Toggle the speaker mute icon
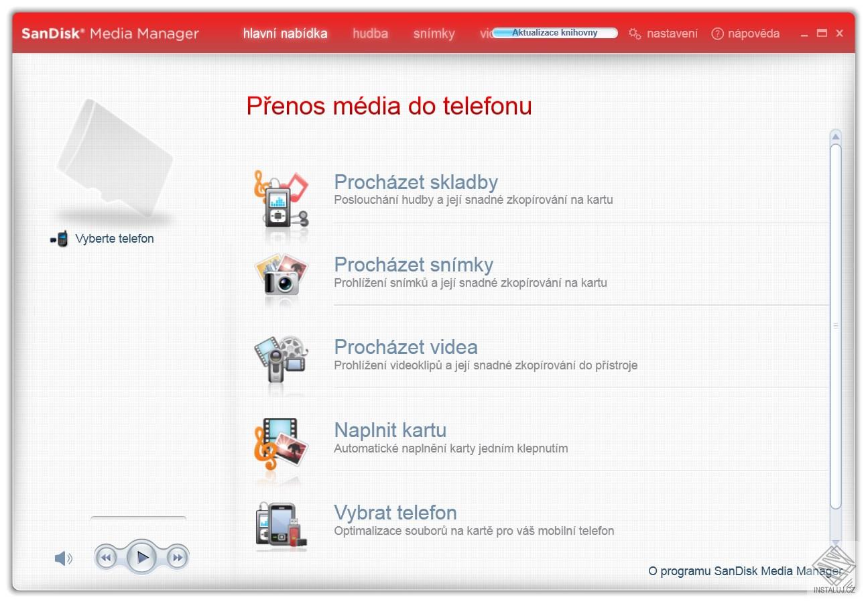868x608 pixels. click(x=62, y=558)
